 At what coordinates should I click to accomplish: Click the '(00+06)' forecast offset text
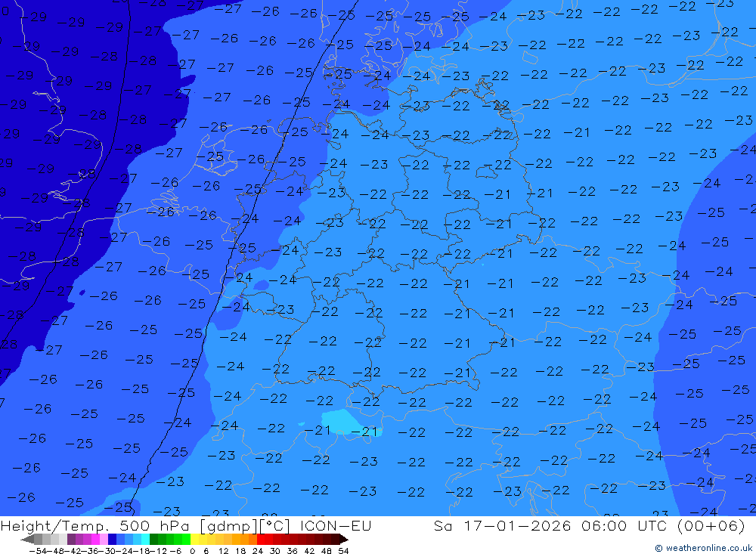[x=711, y=525]
